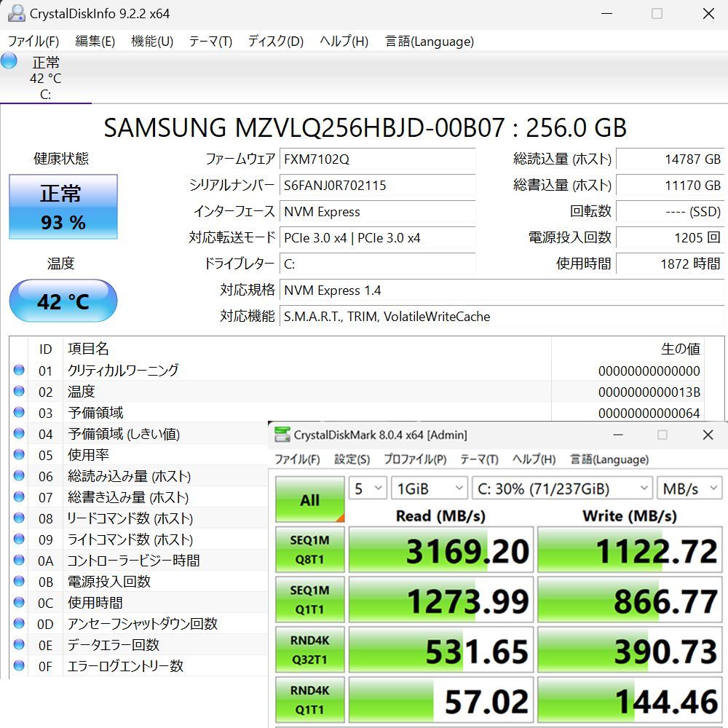This screenshot has height=728, width=728.
Task: Click status dot for 03 予備領域 row
Action: coord(19,412)
